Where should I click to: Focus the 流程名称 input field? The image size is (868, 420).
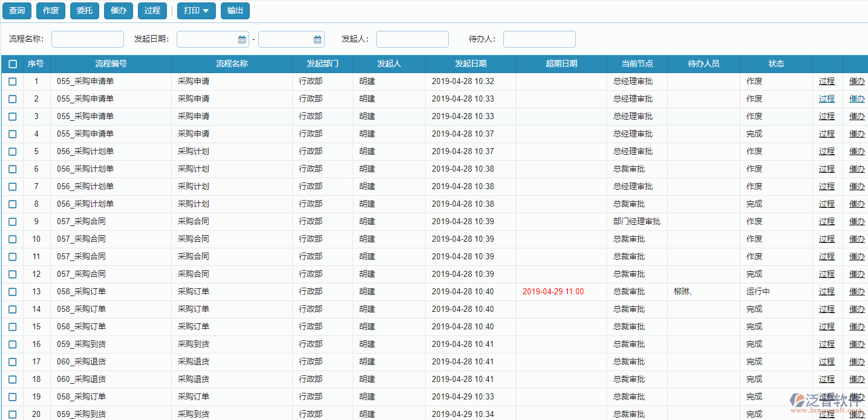pyautogui.click(x=88, y=39)
